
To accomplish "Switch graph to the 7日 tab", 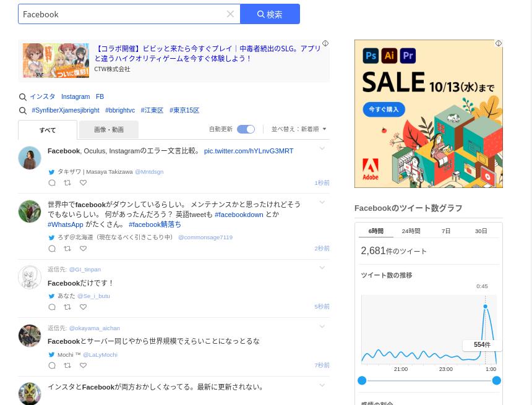I will 446,231.
